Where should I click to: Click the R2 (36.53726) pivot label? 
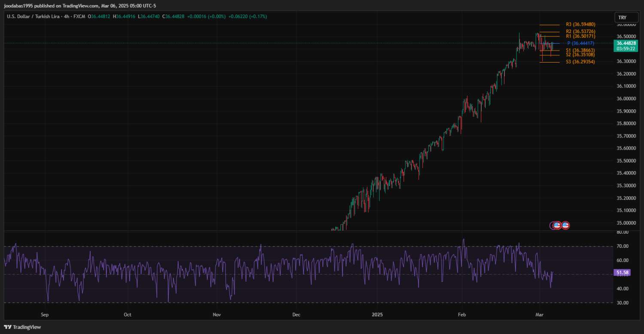(x=580, y=32)
